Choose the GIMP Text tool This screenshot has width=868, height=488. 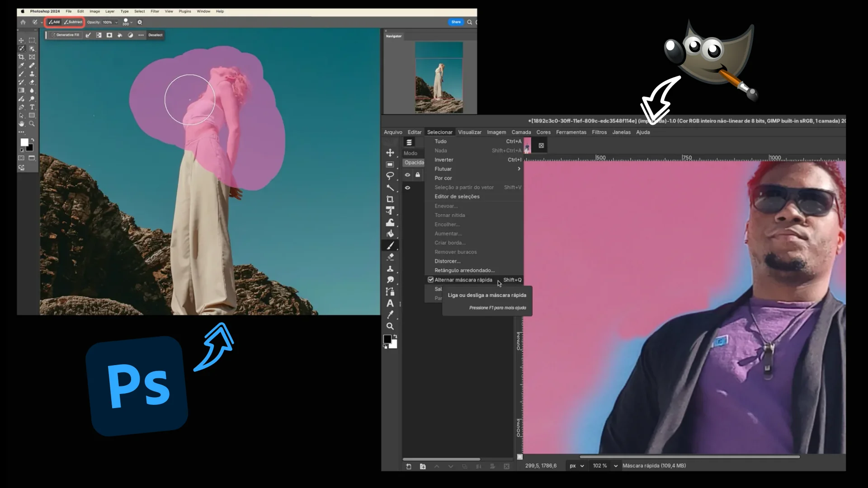(390, 303)
